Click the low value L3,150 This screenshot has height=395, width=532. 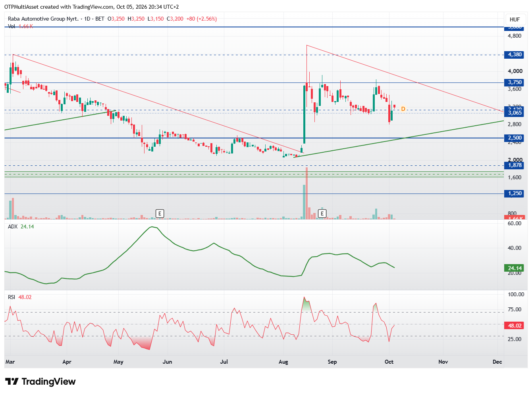[156, 19]
